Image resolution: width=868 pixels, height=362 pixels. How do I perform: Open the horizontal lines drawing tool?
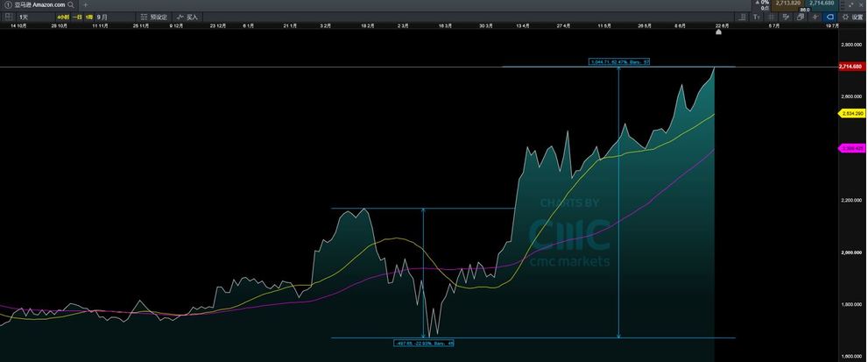tap(771, 18)
